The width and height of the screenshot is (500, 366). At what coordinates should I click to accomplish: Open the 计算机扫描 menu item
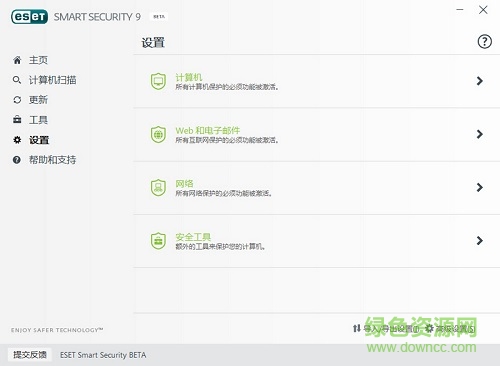coord(52,80)
